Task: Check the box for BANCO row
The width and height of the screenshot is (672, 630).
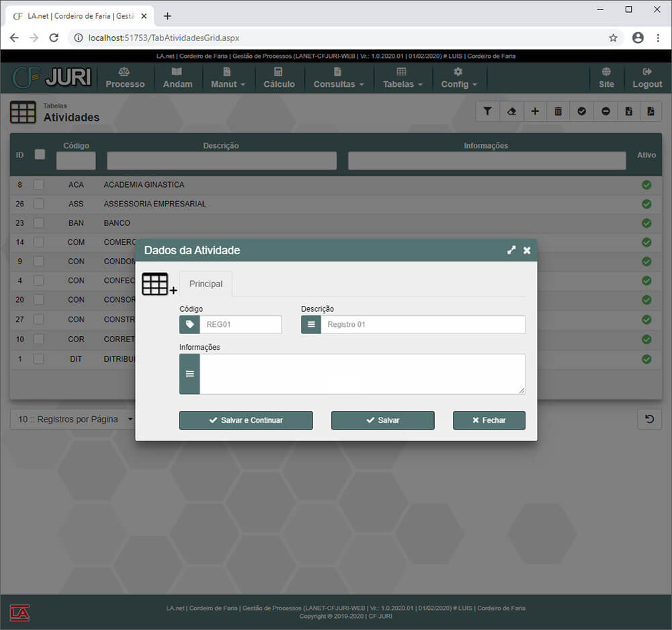Action: click(x=39, y=223)
